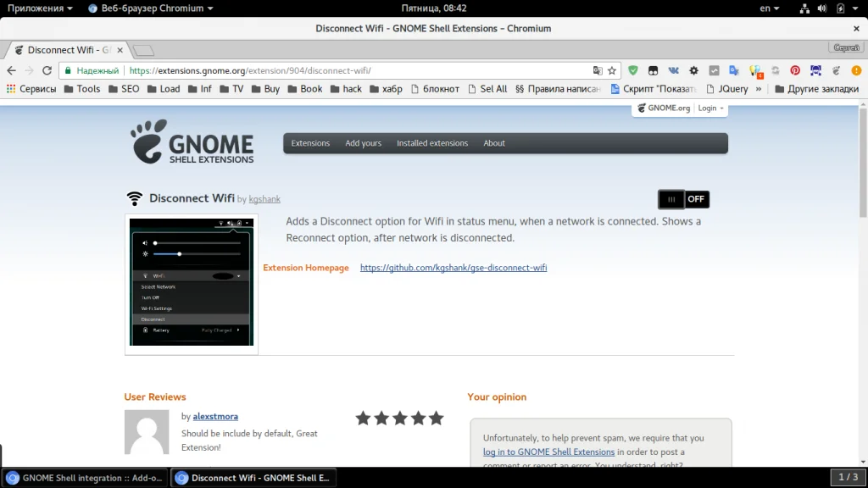Open the блокнот bookmark
This screenshot has height=488, width=868.
pyautogui.click(x=435, y=88)
